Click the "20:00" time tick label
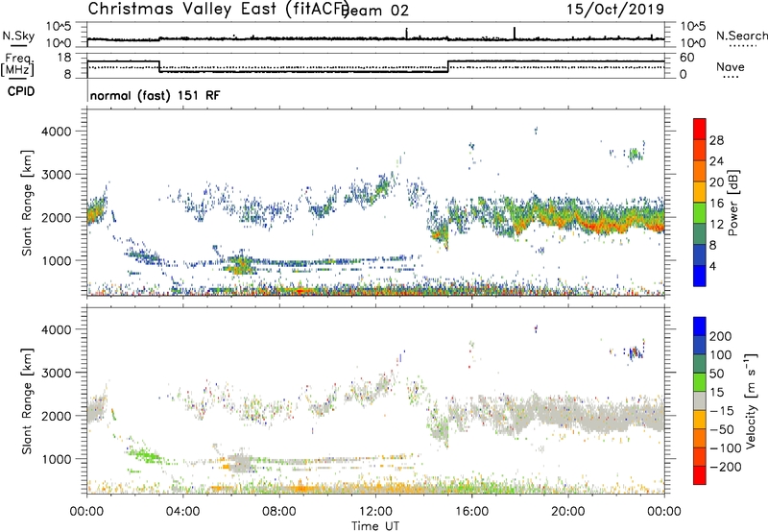Image resolution: width=768 pixels, height=532 pixels. [x=567, y=512]
